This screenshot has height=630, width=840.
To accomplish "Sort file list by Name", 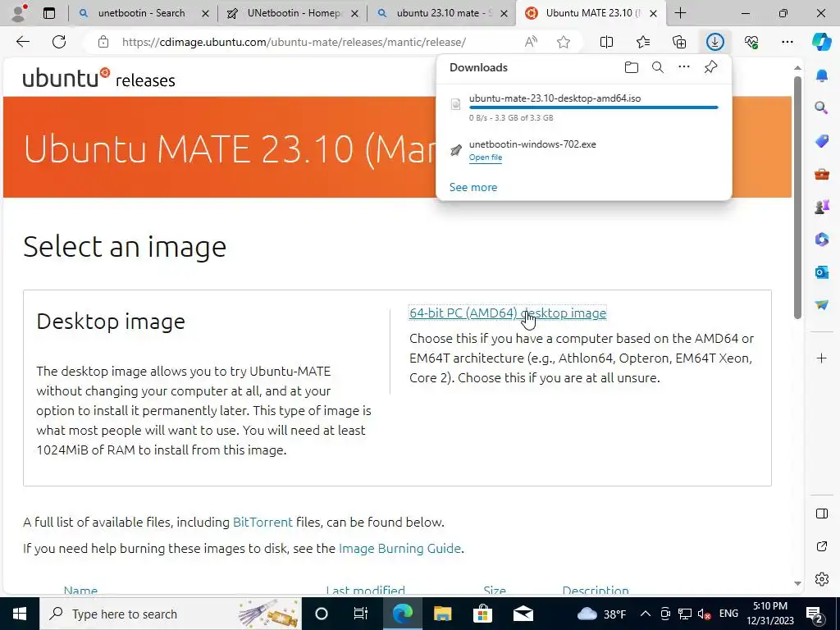I will coord(80,590).
